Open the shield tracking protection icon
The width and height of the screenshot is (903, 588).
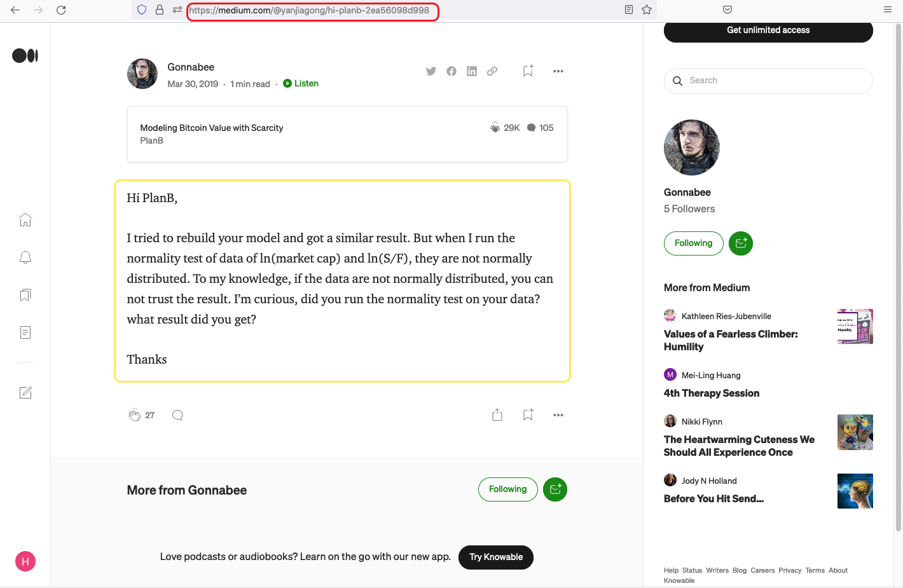(142, 10)
